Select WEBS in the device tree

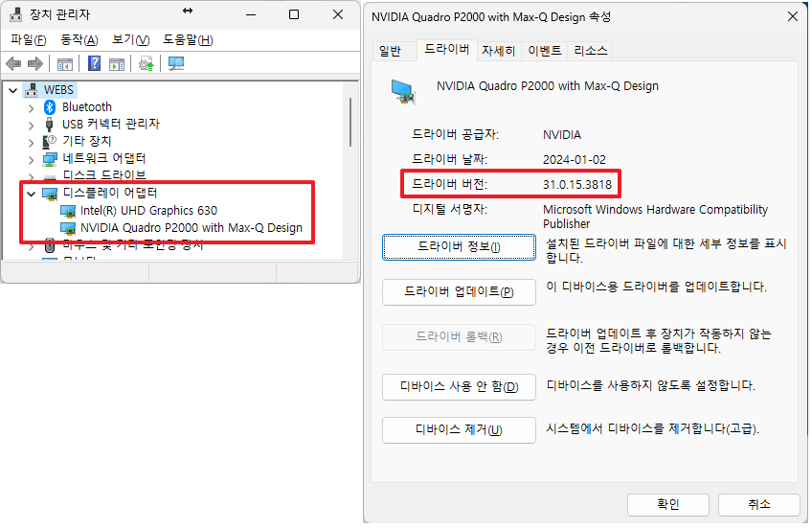click(x=58, y=90)
